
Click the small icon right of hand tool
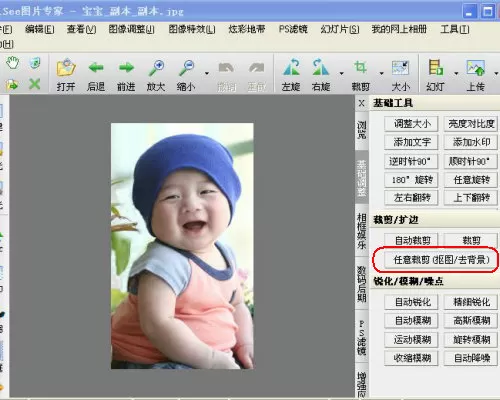pyautogui.click(x=35, y=63)
